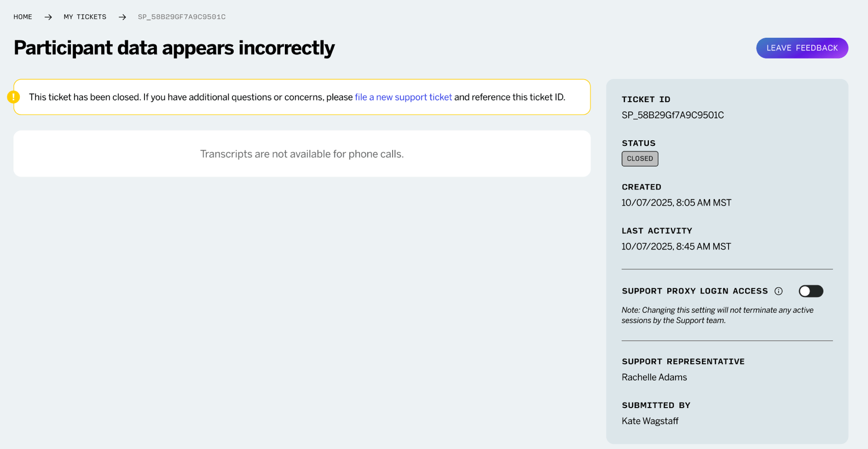This screenshot has width=868, height=449.
Task: Open HOME from the breadcrumb
Action: coord(22,16)
